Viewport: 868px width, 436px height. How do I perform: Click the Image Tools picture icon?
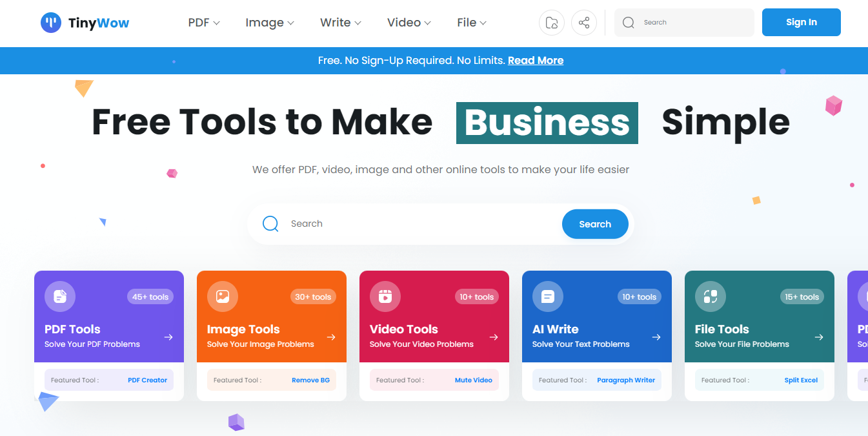click(x=223, y=296)
